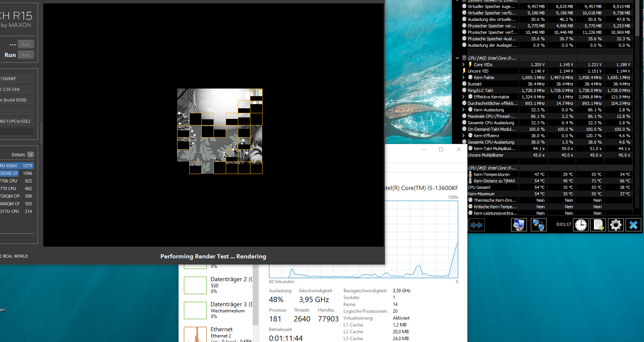Click the lightning icon beside Core VIDs
The height and width of the screenshot is (342, 644).
click(x=470, y=65)
